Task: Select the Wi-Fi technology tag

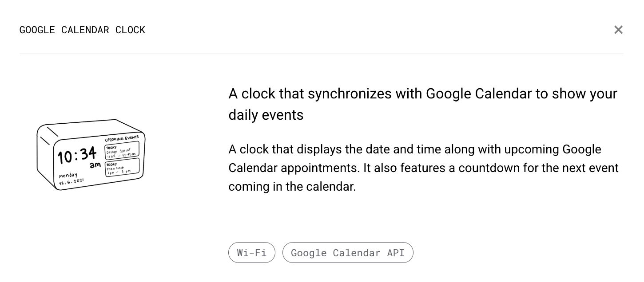Action: coord(252,253)
